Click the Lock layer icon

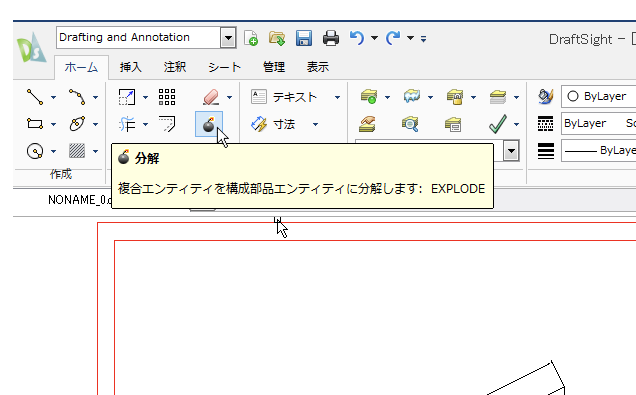point(455,97)
